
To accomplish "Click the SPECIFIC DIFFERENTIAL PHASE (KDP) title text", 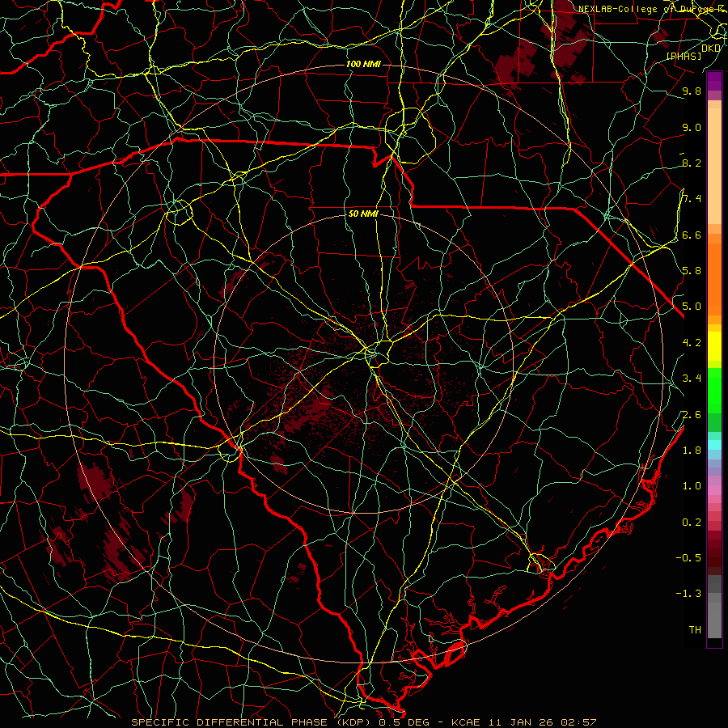I will 252,722.
